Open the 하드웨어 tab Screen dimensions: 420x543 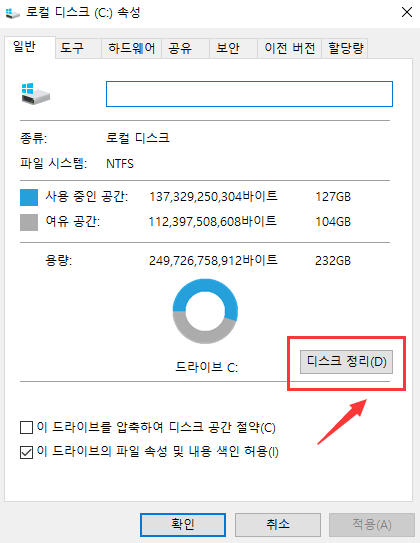point(132,48)
